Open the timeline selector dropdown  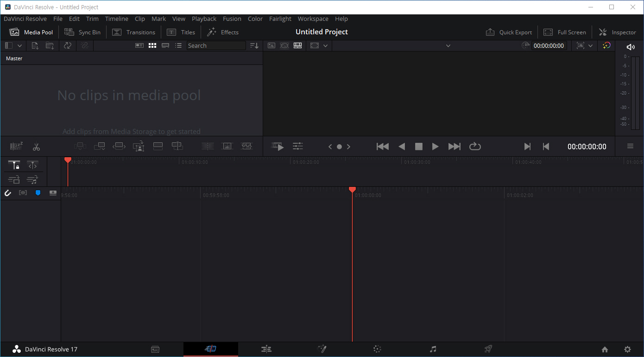(448, 45)
